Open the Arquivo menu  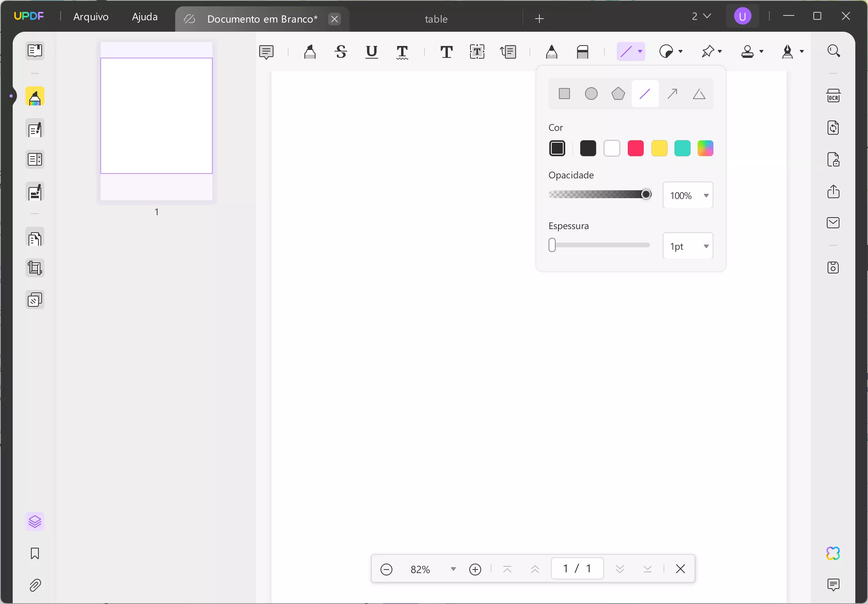pyautogui.click(x=91, y=17)
